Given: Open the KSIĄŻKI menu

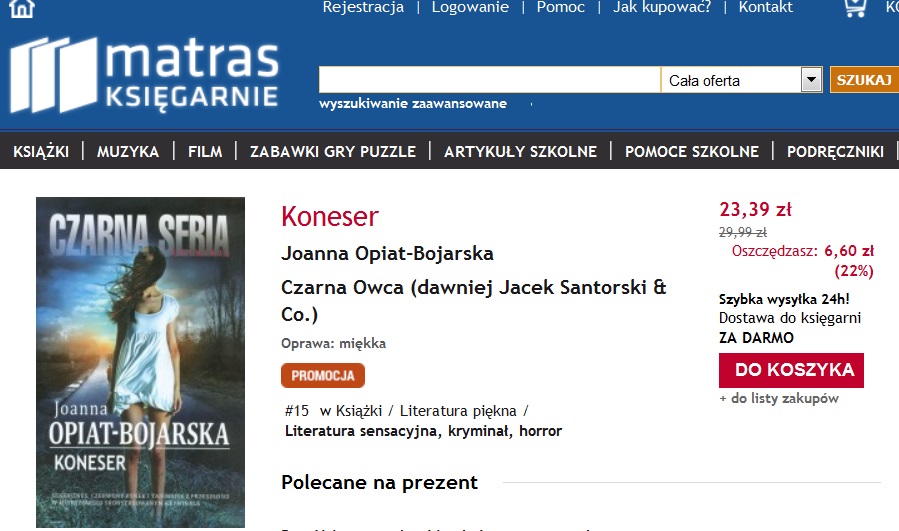Looking at the screenshot, I should [41, 151].
